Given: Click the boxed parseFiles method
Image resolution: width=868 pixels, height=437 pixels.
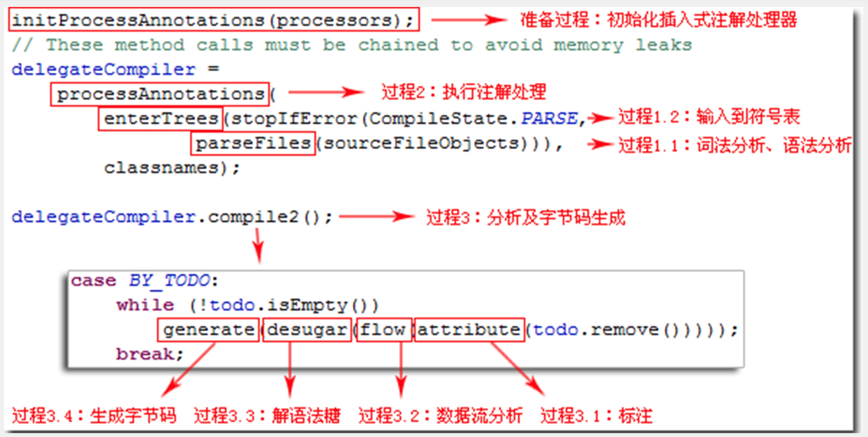Looking at the screenshot, I should (x=253, y=143).
